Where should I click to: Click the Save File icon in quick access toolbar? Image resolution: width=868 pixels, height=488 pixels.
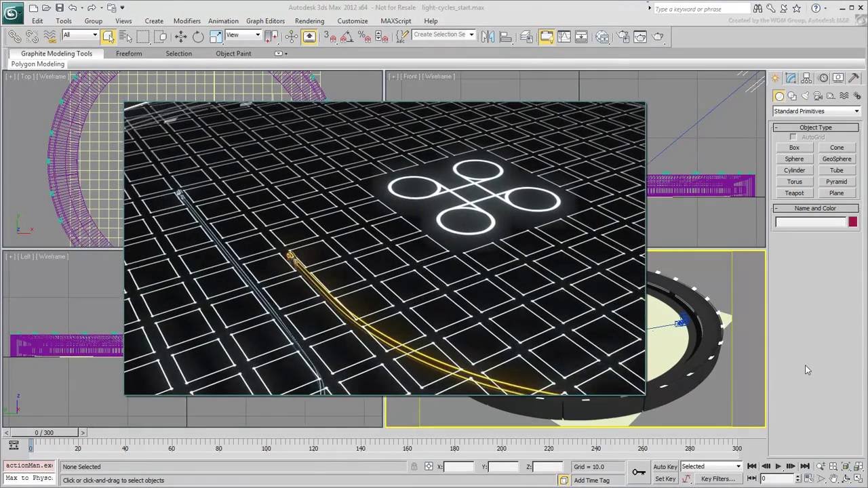pyautogui.click(x=60, y=8)
